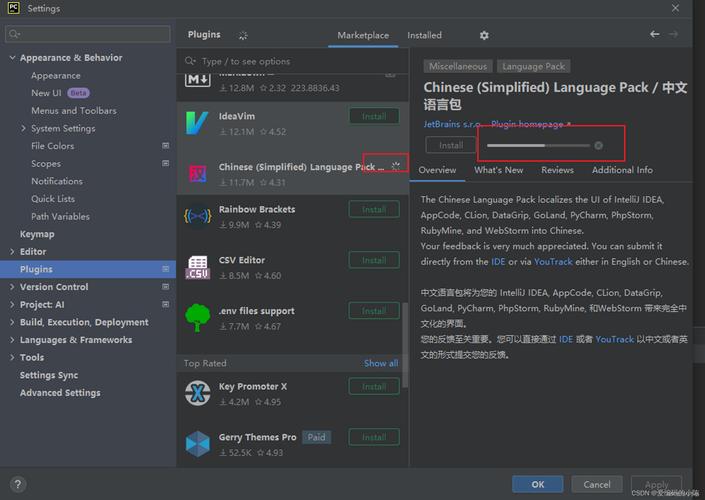Click the project-level marker beside Version Control
Screen dimensions: 705x500
(x=165, y=286)
